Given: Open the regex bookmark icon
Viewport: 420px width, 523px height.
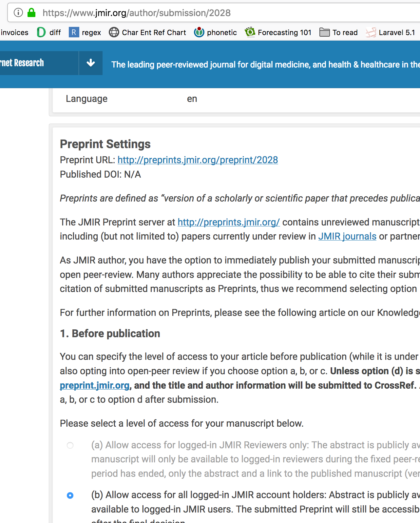Looking at the screenshot, I should coord(74,32).
